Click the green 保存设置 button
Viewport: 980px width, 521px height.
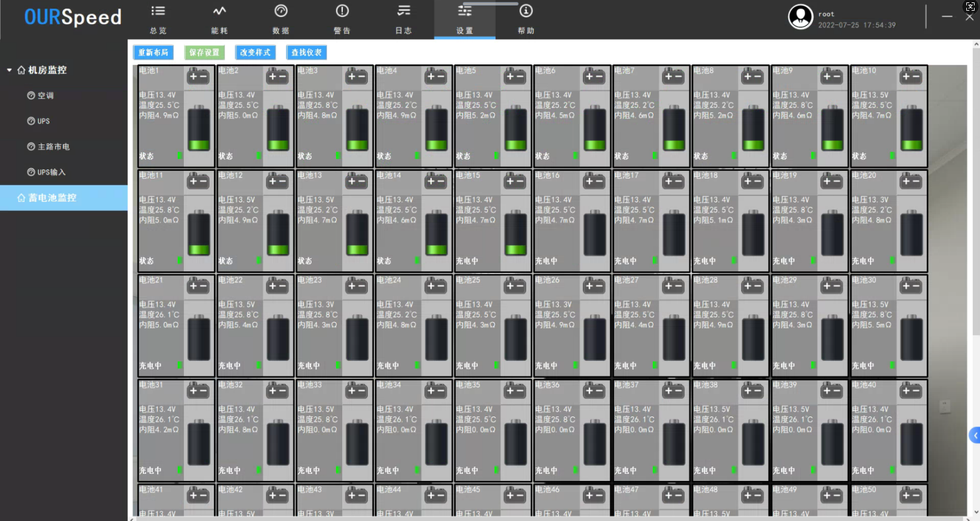tap(204, 53)
